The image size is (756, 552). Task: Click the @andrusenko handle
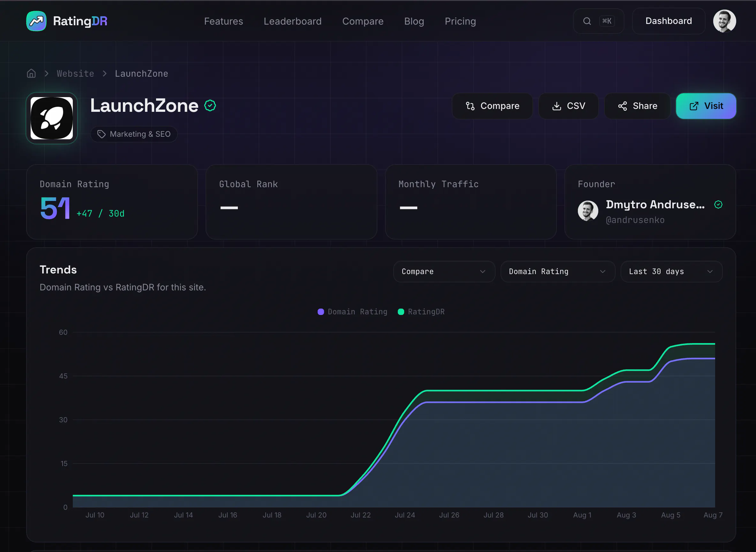(x=635, y=220)
